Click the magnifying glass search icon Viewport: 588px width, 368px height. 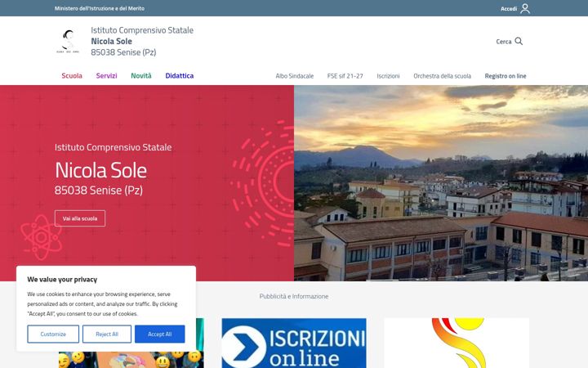[x=519, y=41]
